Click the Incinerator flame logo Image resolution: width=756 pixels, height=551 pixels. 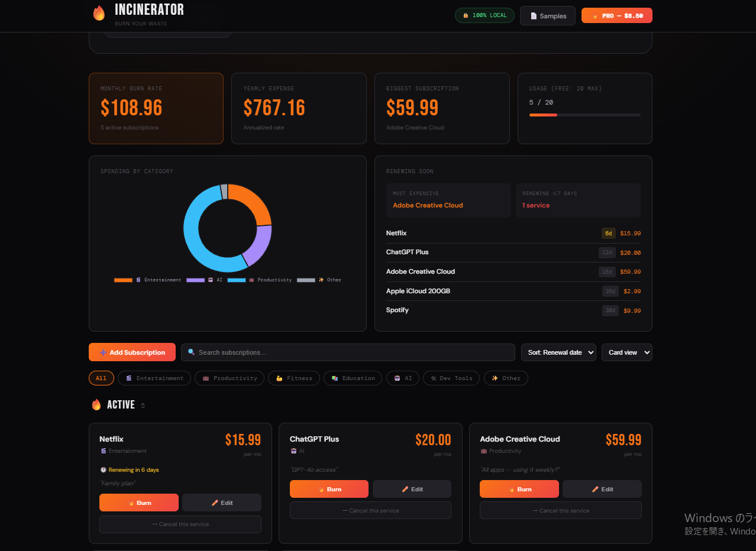[99, 13]
